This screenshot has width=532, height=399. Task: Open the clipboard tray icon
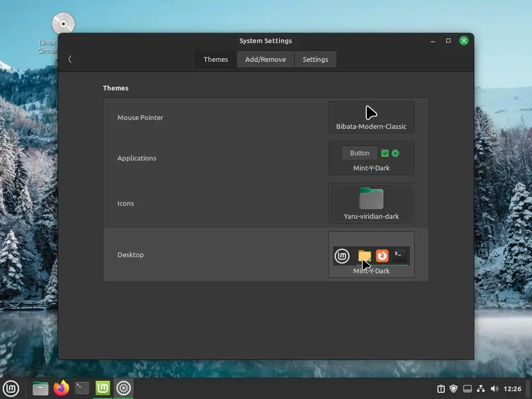tap(441, 389)
